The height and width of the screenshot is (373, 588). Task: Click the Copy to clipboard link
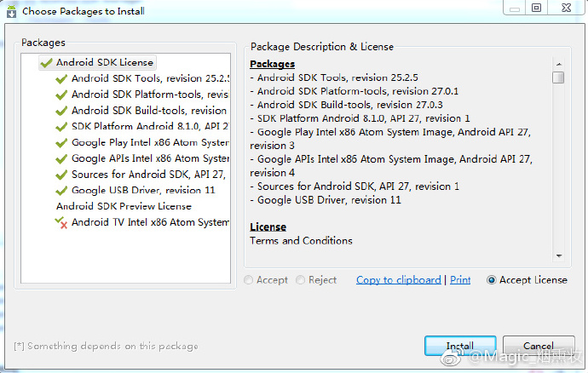(x=399, y=280)
